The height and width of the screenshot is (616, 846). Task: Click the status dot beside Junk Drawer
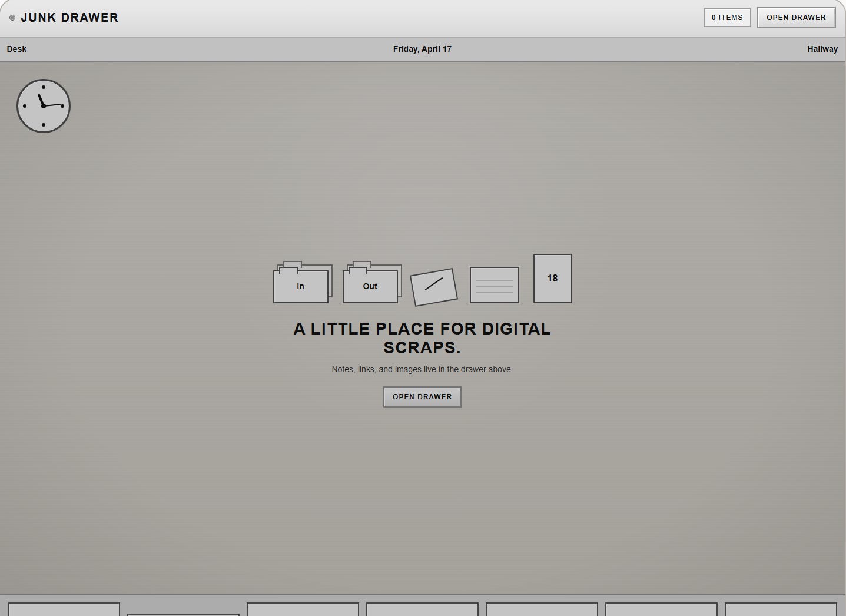coord(12,18)
